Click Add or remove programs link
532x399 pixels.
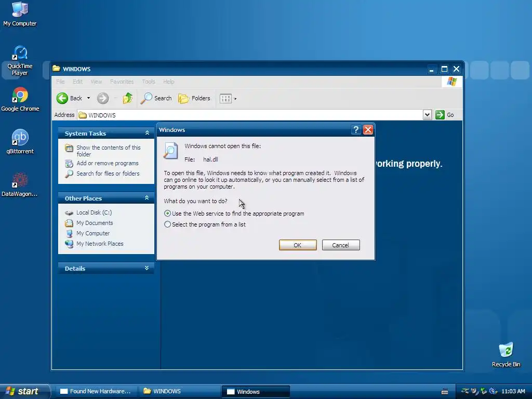pyautogui.click(x=107, y=163)
